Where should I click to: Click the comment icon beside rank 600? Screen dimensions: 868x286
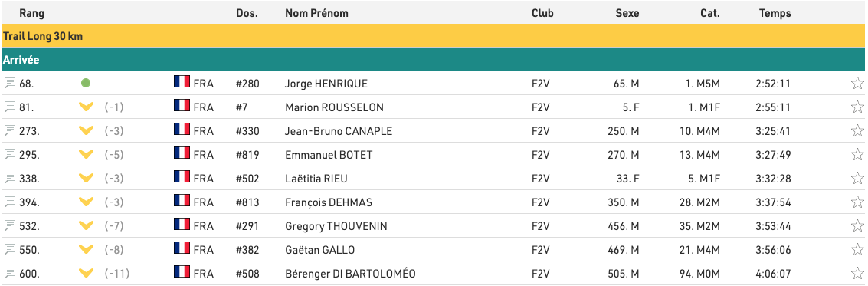[x=9, y=273]
